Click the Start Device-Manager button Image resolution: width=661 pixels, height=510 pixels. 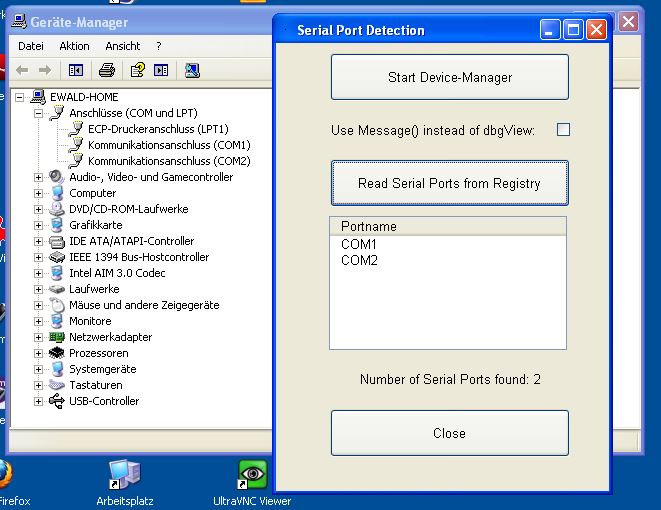tap(449, 77)
